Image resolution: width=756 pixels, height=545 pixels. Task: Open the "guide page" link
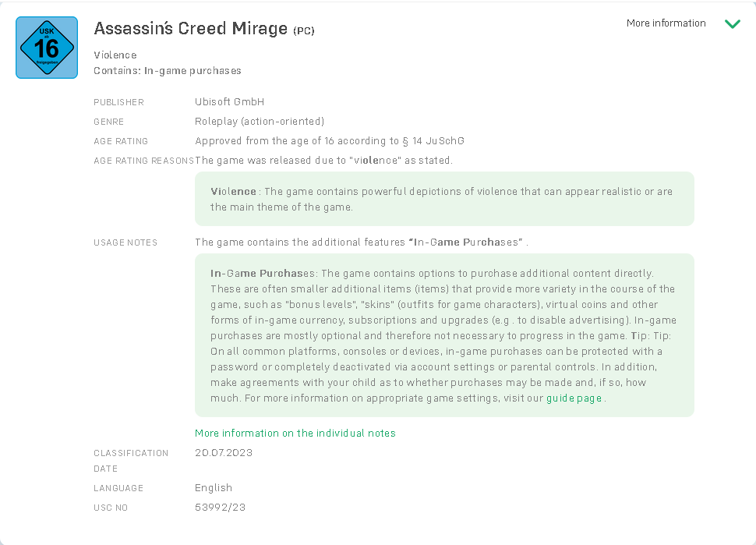click(574, 398)
